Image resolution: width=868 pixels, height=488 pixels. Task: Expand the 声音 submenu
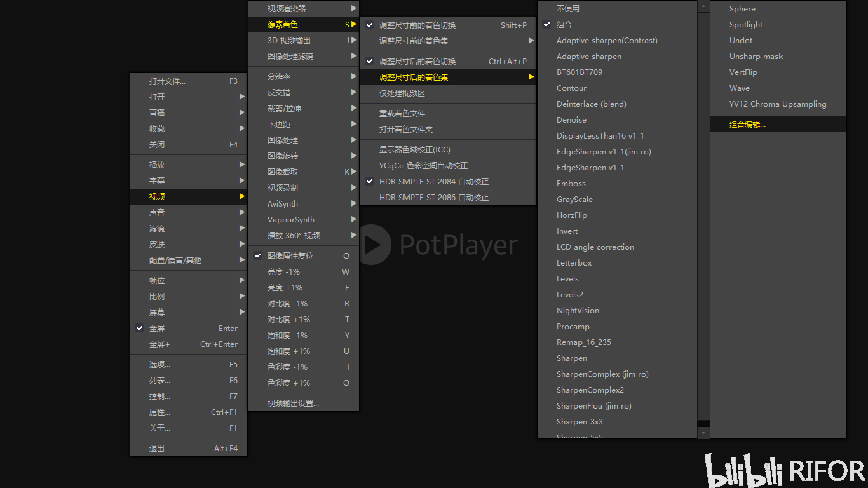[189, 213]
